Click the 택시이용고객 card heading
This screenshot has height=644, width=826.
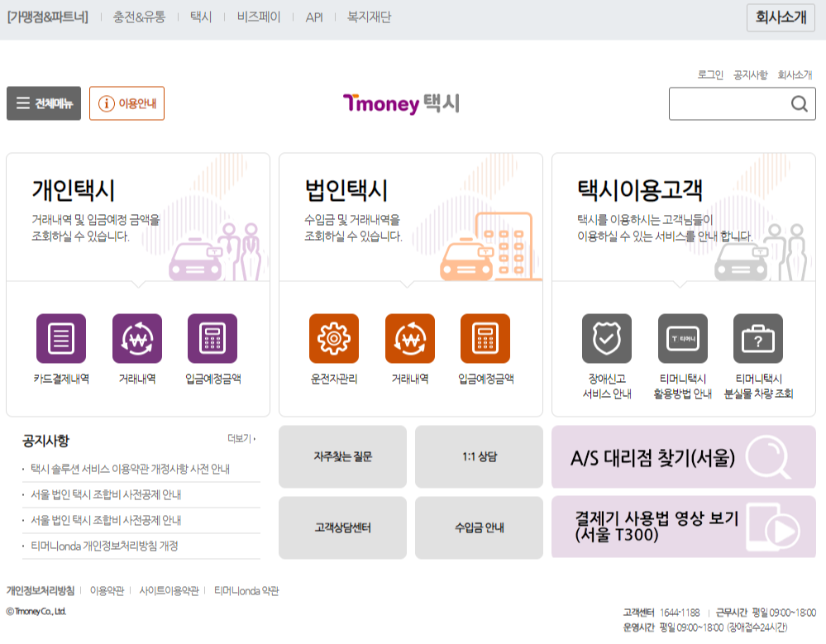639,190
